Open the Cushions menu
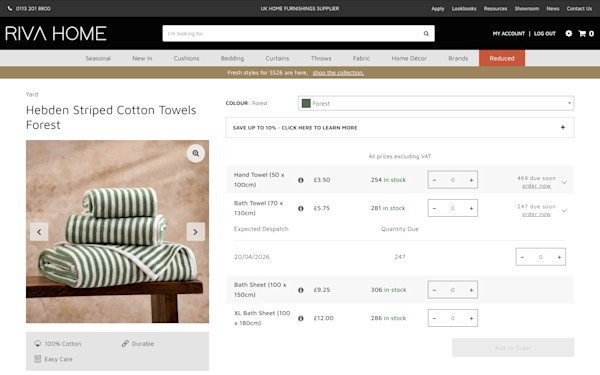The image size is (600, 375). pos(186,58)
